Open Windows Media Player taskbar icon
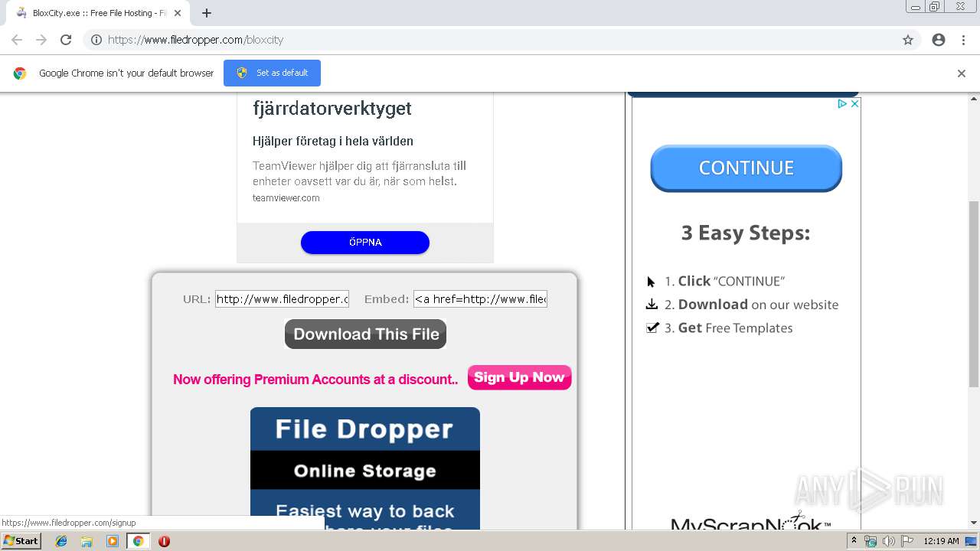 [113, 541]
